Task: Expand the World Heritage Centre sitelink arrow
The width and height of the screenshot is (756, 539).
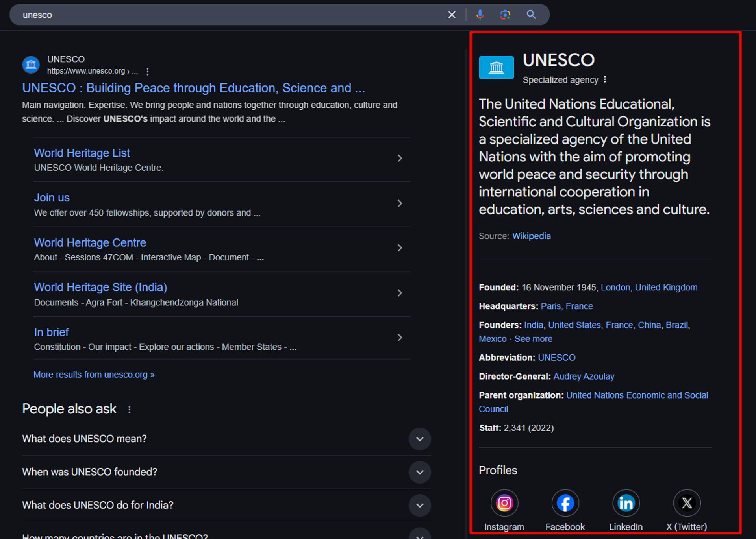Action: coord(400,248)
